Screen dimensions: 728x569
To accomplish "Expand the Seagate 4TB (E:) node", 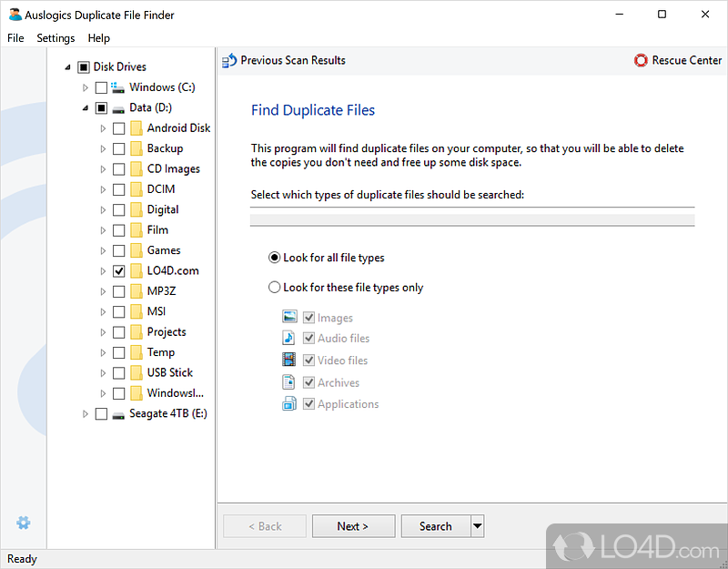I will (86, 413).
